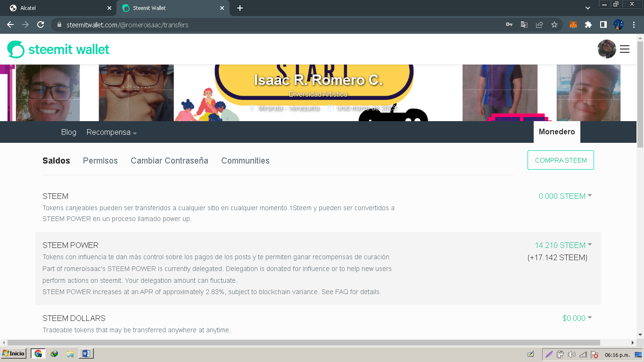The image size is (644, 362).
Task: Open the Chrome profile avatar
Action: pyautogui.click(x=619, y=25)
